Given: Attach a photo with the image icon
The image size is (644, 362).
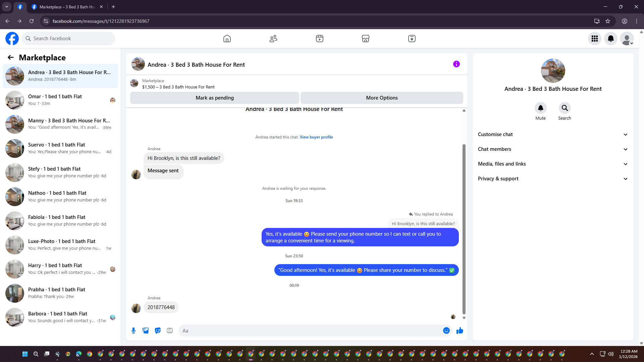Looking at the screenshot, I should tap(146, 330).
